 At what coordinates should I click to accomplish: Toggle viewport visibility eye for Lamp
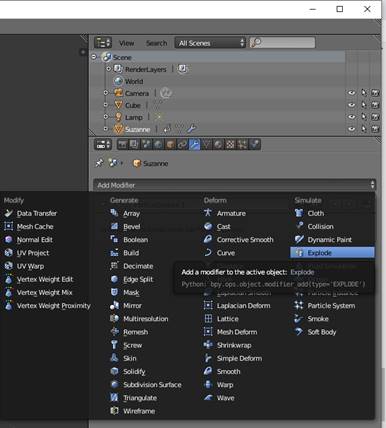tap(351, 117)
